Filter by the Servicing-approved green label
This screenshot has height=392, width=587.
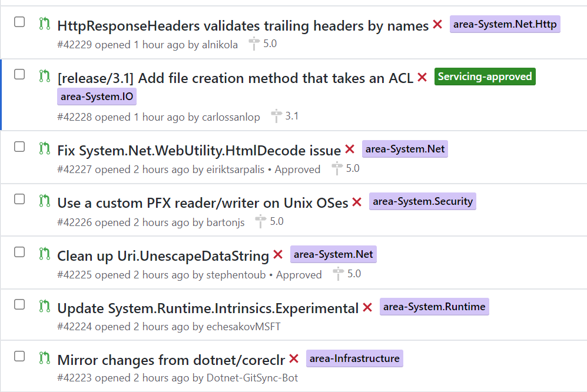[x=485, y=77]
